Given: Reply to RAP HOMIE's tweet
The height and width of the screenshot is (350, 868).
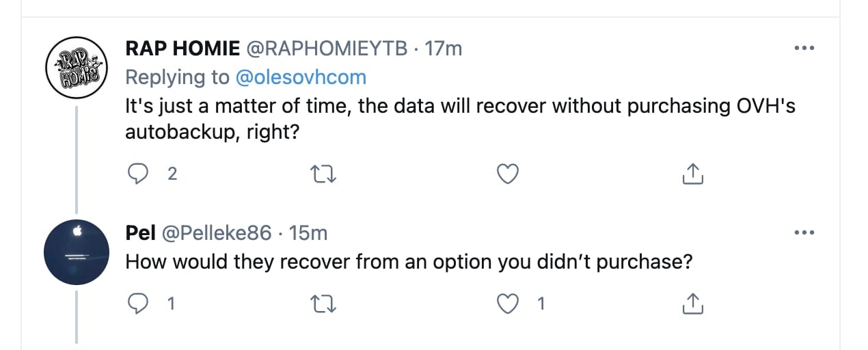Looking at the screenshot, I should click(x=139, y=174).
